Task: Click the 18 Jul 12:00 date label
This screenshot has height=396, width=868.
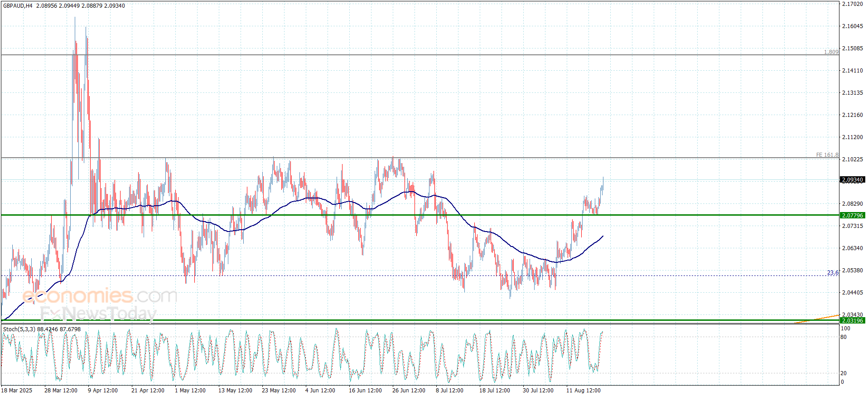Action: pos(495,391)
